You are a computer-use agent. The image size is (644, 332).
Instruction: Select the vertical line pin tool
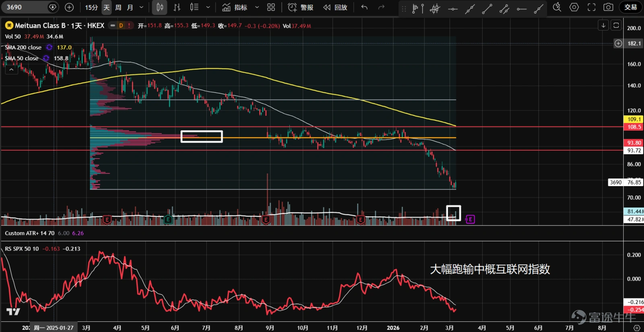pyautogui.click(x=423, y=8)
